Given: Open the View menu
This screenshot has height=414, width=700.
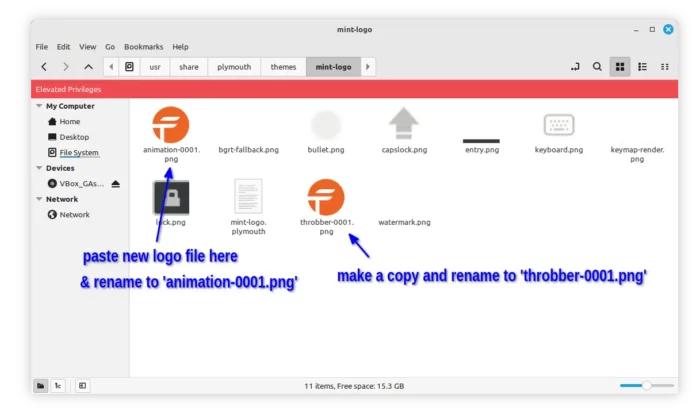Looking at the screenshot, I should click(88, 47).
